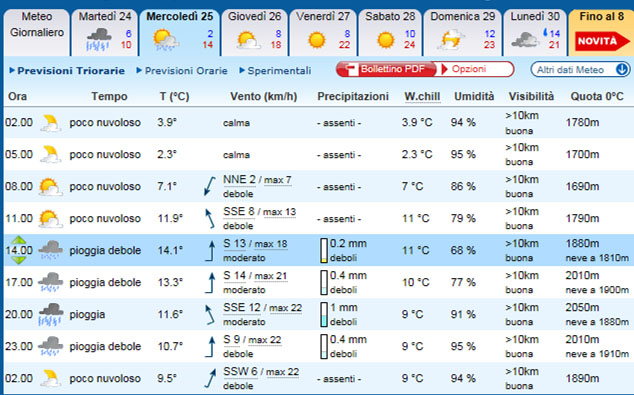This screenshot has height=395, width=634.
Task: Select the Martedì 24 forecast tab
Action: point(105,32)
